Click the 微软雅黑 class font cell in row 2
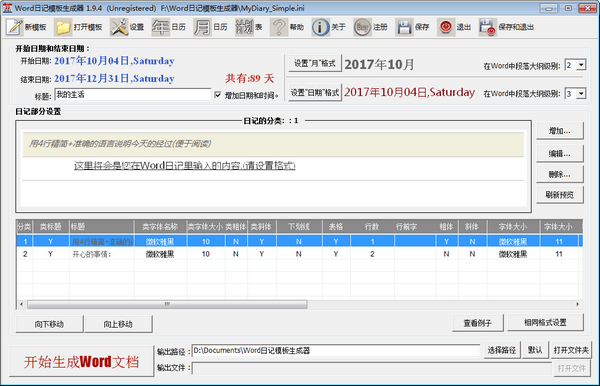 (x=160, y=254)
